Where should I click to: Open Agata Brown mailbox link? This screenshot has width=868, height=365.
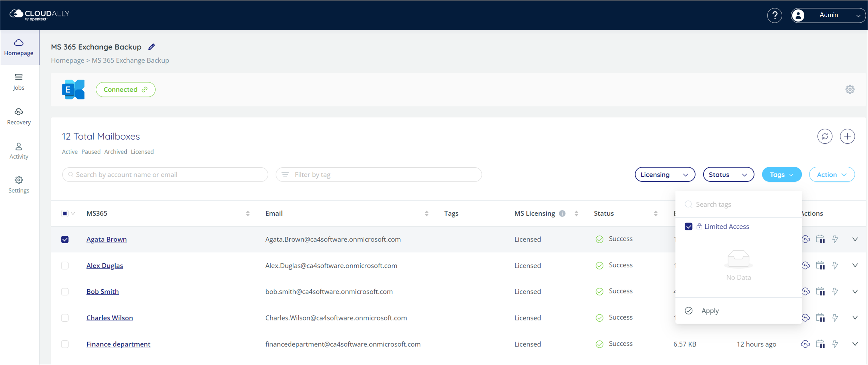[107, 239]
